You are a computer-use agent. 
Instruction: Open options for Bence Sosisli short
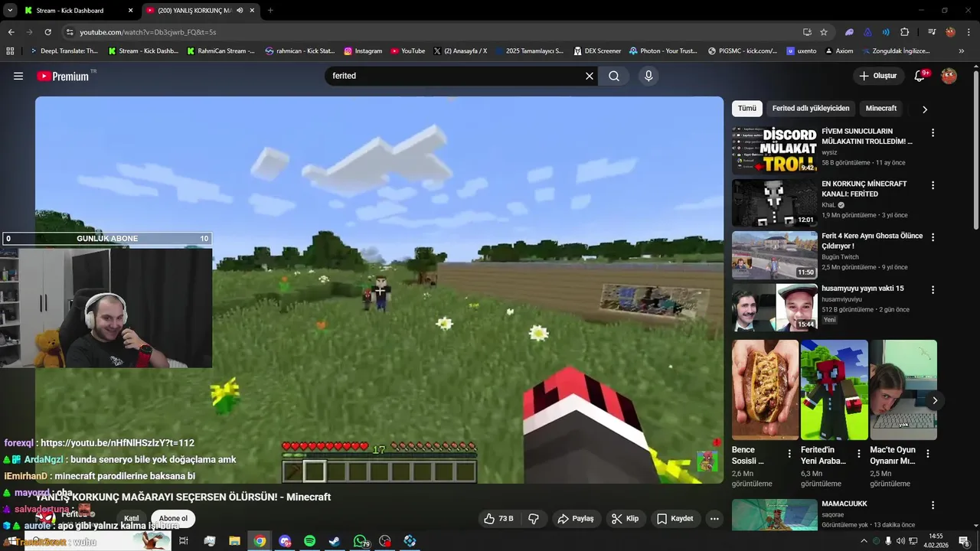pyautogui.click(x=789, y=454)
